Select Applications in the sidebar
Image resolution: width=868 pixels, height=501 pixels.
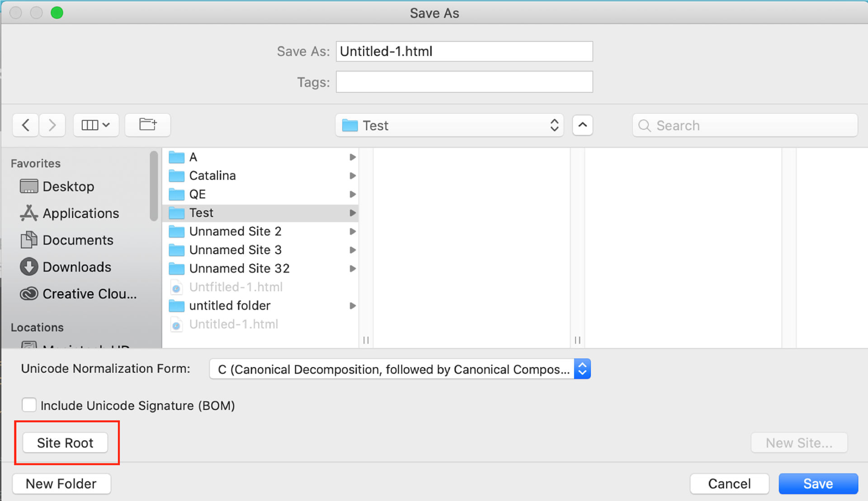(x=80, y=213)
